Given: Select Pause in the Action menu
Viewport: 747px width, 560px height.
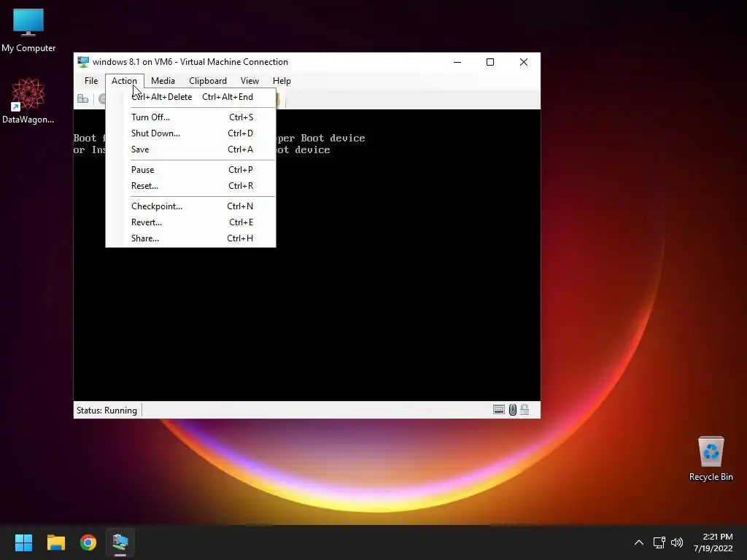Looking at the screenshot, I should pos(190,170).
